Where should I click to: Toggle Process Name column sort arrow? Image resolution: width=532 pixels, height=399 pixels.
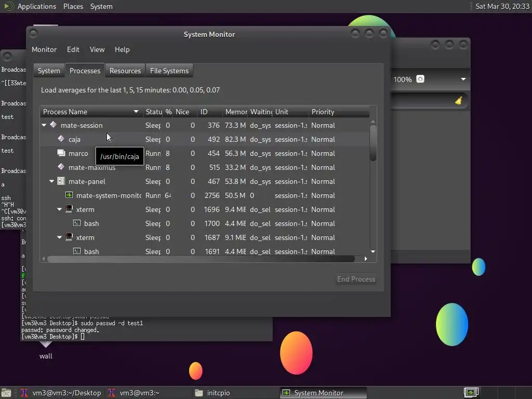pyautogui.click(x=136, y=112)
